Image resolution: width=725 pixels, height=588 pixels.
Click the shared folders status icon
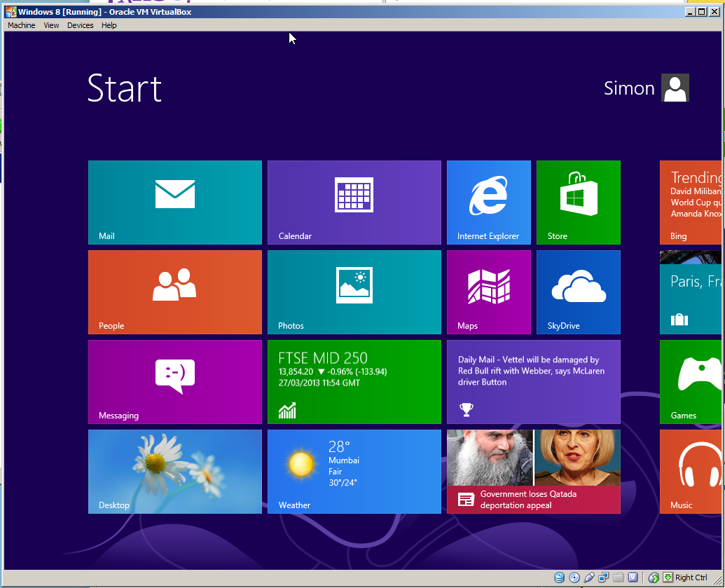(x=619, y=577)
